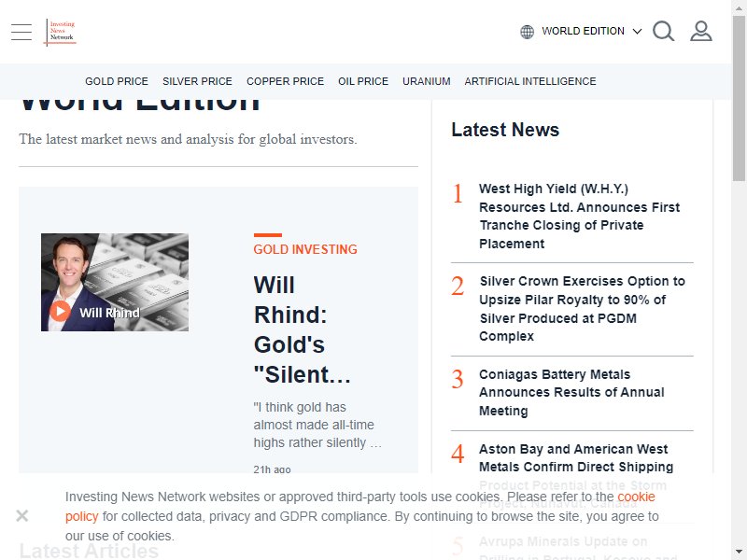The width and height of the screenshot is (747, 560).
Task: Open West High Yield Resources news item
Action: point(579,217)
